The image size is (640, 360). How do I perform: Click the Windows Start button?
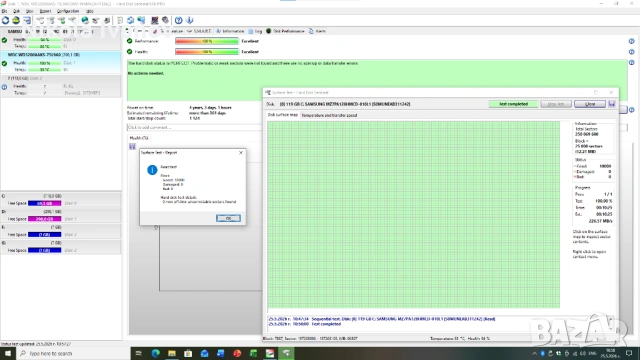click(8, 353)
